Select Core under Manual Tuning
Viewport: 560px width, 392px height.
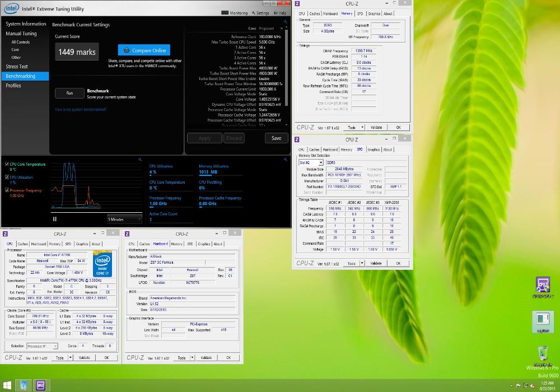point(15,50)
